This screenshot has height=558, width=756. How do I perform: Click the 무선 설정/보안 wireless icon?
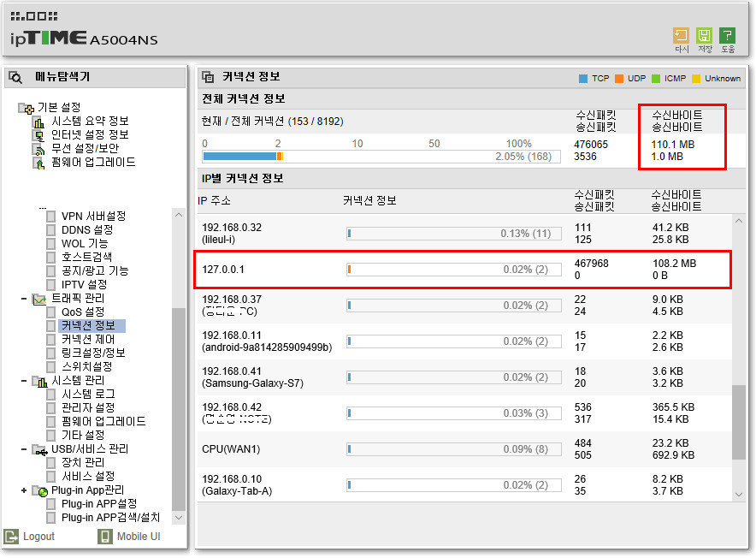[x=38, y=149]
